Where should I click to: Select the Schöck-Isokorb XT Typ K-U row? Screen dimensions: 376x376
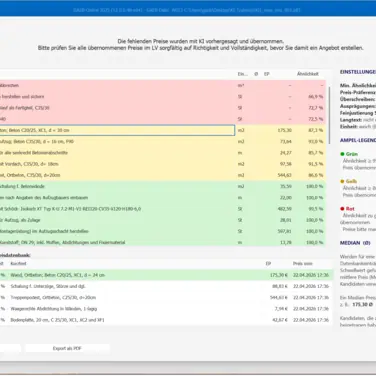(x=163, y=209)
